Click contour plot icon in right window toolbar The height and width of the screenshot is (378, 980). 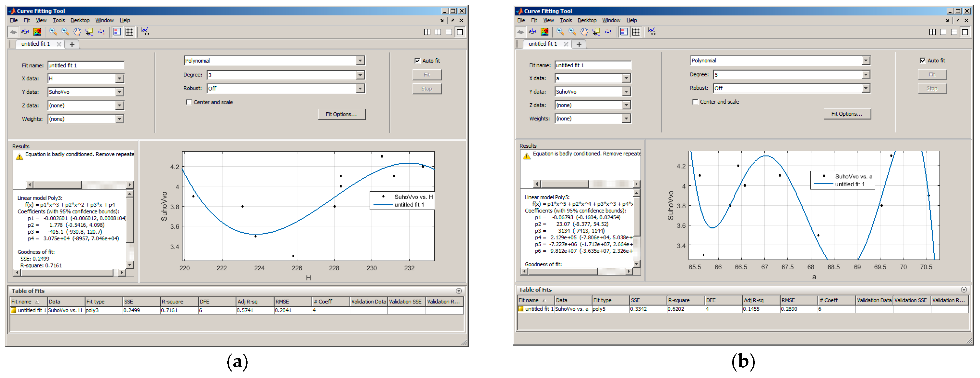click(544, 32)
